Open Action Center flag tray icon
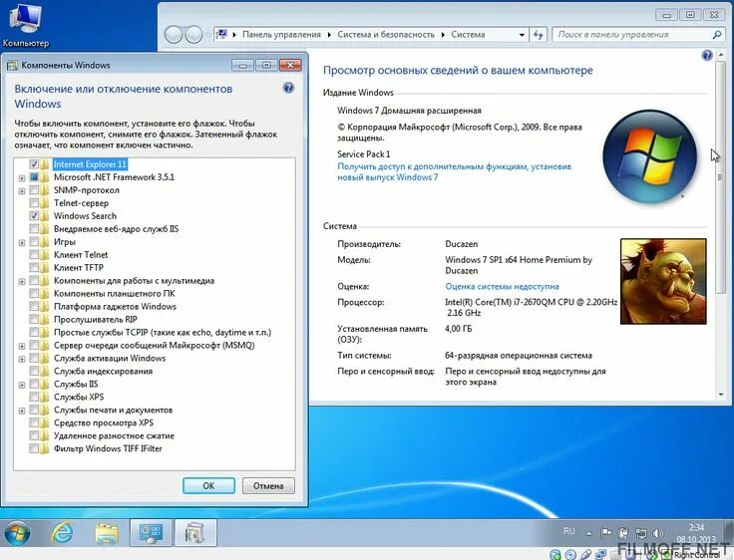 click(605, 533)
